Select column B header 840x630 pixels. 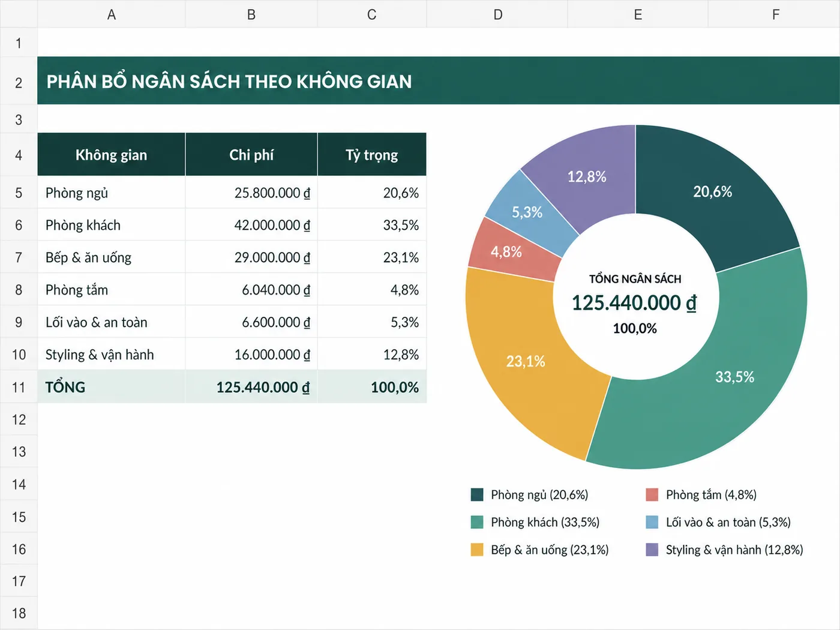[x=251, y=14]
